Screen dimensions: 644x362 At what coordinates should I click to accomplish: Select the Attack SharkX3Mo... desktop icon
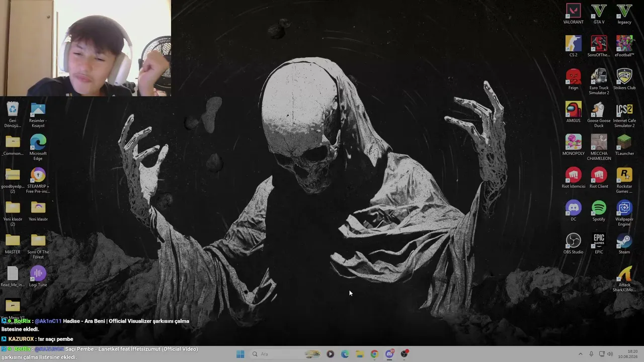(x=624, y=279)
